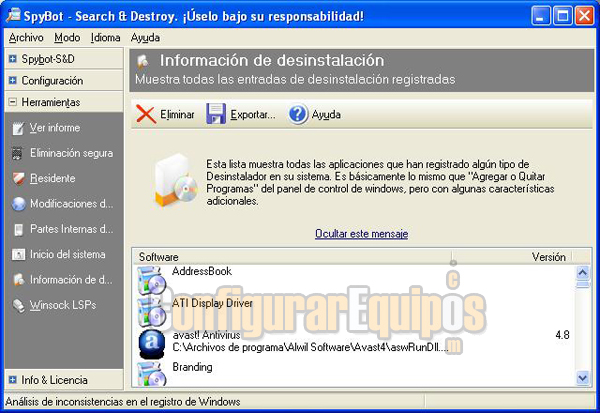Image resolution: width=600 pixels, height=413 pixels.
Task: Click the AddressBook installer icon
Action: click(152, 280)
